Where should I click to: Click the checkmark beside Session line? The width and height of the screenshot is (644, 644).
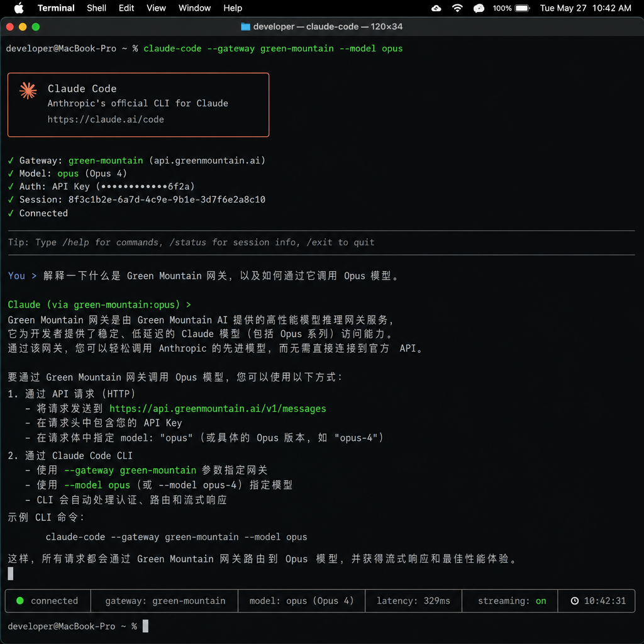click(11, 199)
